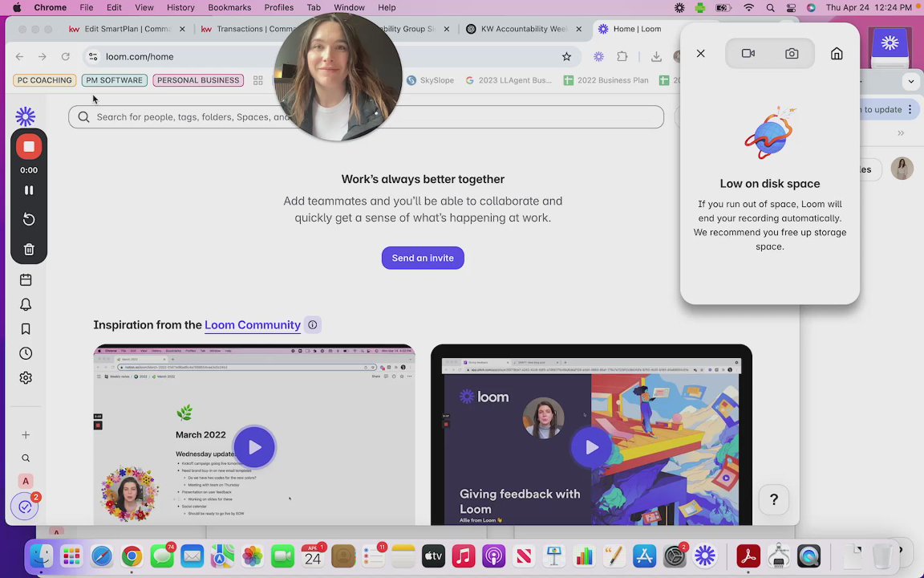Launch Loom app from the Dock

705,556
